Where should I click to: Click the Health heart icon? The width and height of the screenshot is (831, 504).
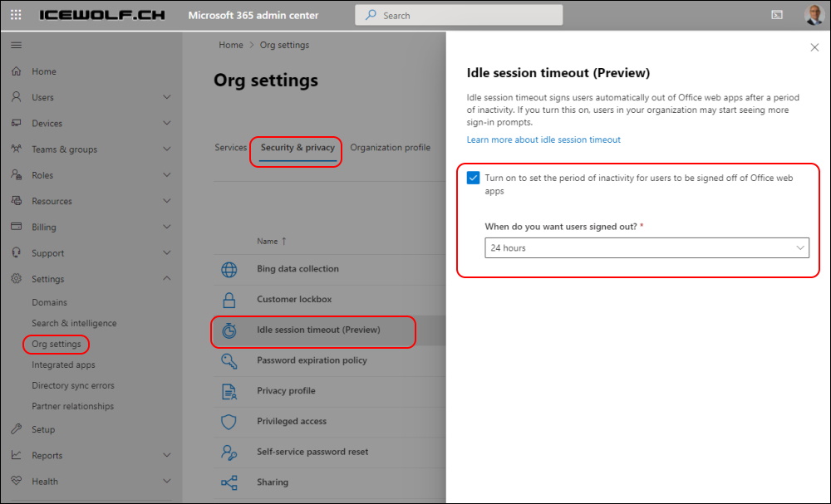point(17,481)
